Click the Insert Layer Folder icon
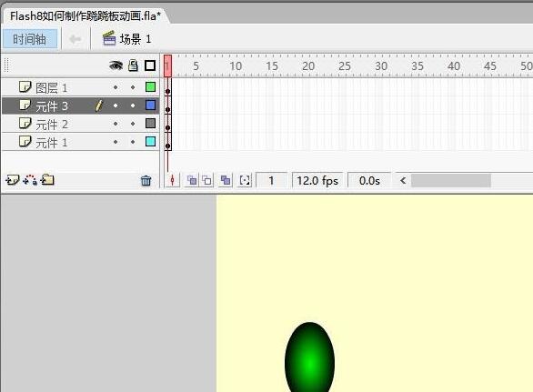Viewport: 533px width, 392px height. [47, 179]
